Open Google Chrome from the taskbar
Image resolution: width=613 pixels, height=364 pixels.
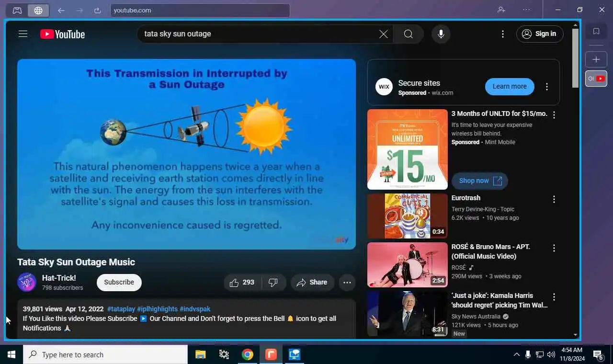248,354
